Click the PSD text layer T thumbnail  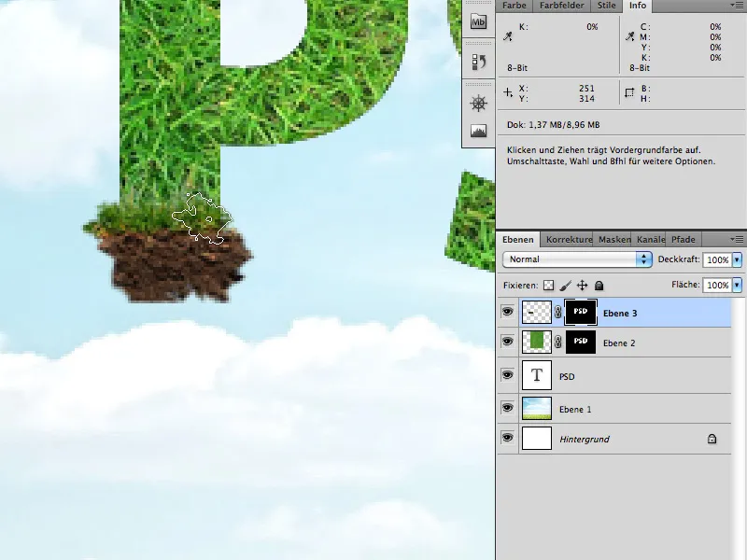537,375
